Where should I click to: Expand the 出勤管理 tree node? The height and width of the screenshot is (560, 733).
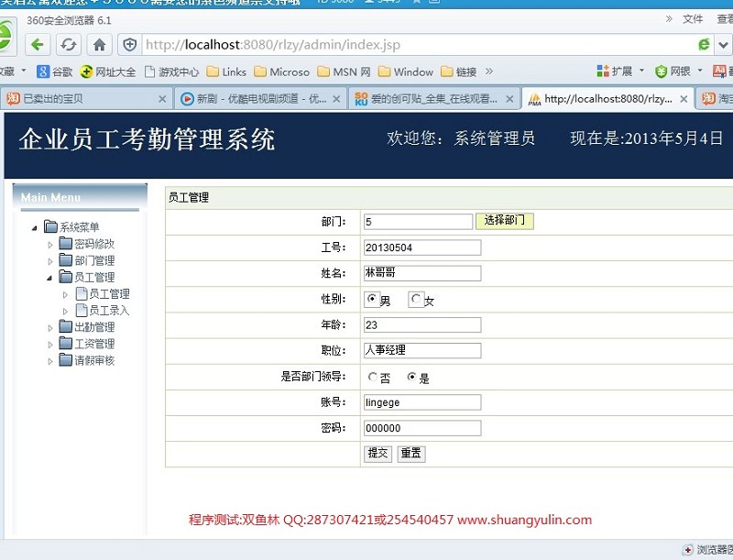click(x=51, y=327)
